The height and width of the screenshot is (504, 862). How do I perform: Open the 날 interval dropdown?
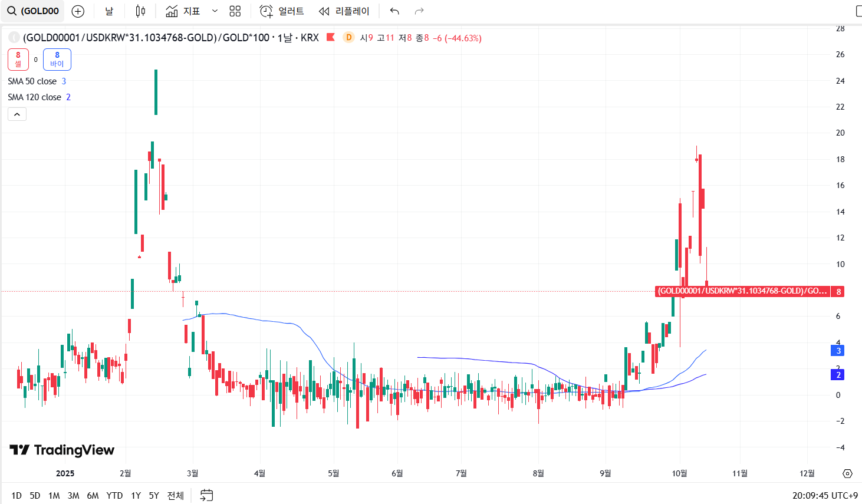tap(109, 11)
